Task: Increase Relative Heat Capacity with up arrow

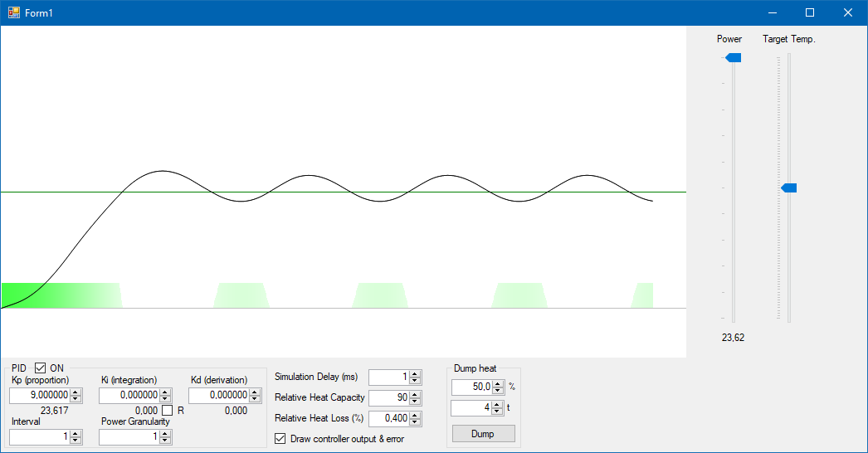Action: click(415, 394)
